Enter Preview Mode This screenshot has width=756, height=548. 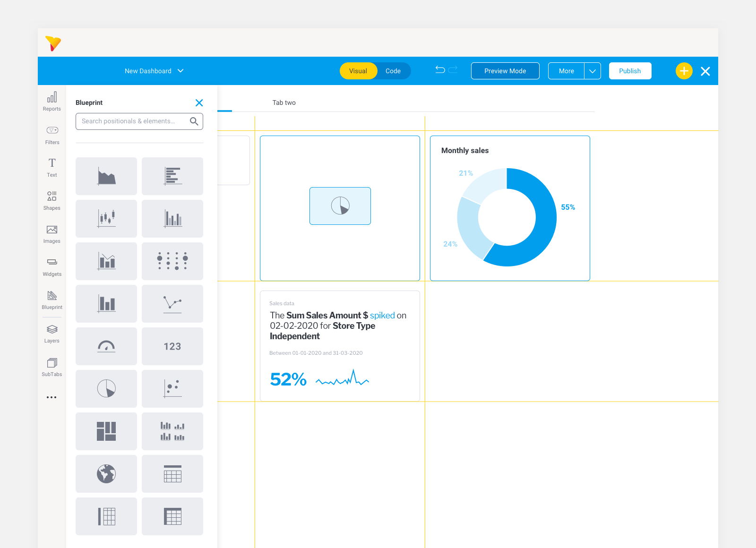[505, 71]
